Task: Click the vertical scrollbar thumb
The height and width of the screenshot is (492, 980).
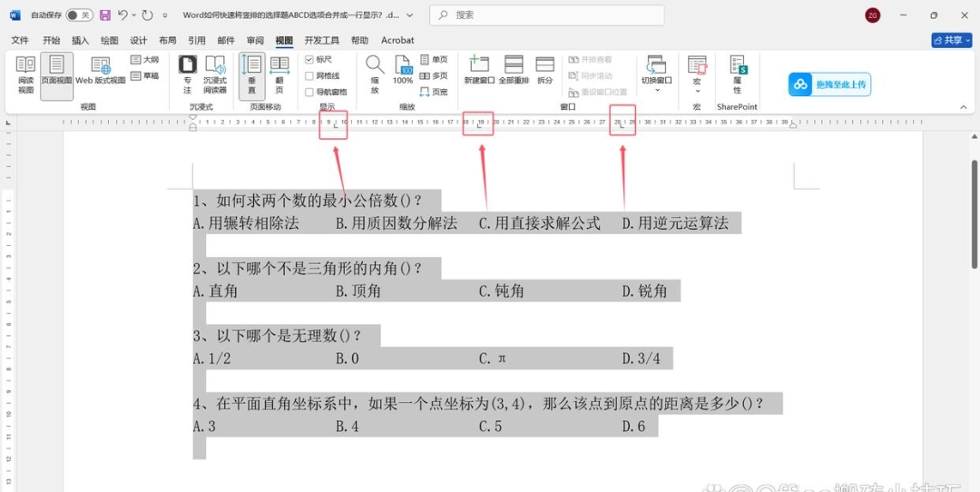Action: [975, 214]
